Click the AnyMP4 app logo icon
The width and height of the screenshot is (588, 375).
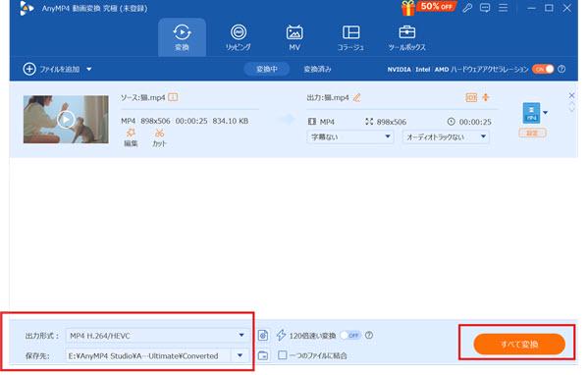click(x=26, y=8)
